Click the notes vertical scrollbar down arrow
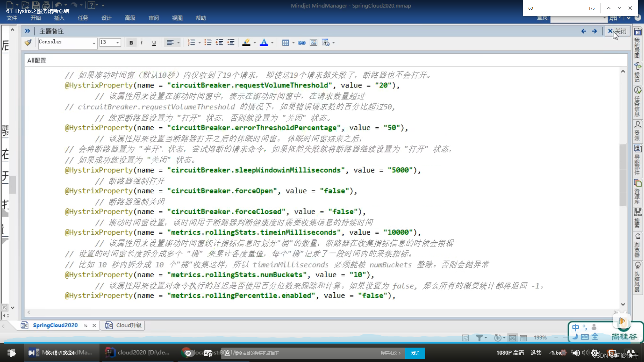This screenshot has width=644, height=362. [x=623, y=304]
